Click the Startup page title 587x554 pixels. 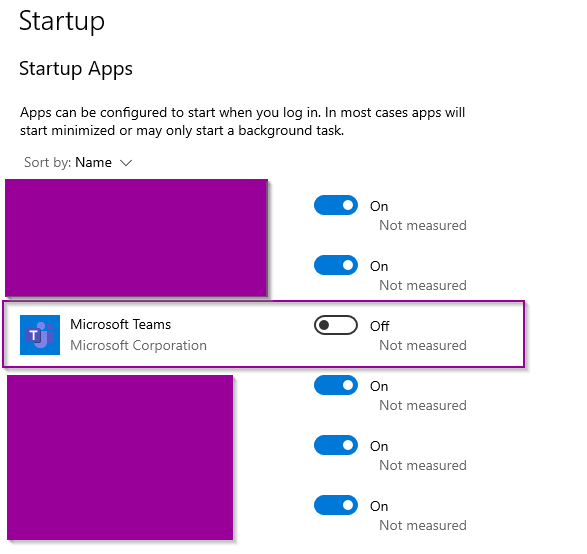click(x=62, y=21)
